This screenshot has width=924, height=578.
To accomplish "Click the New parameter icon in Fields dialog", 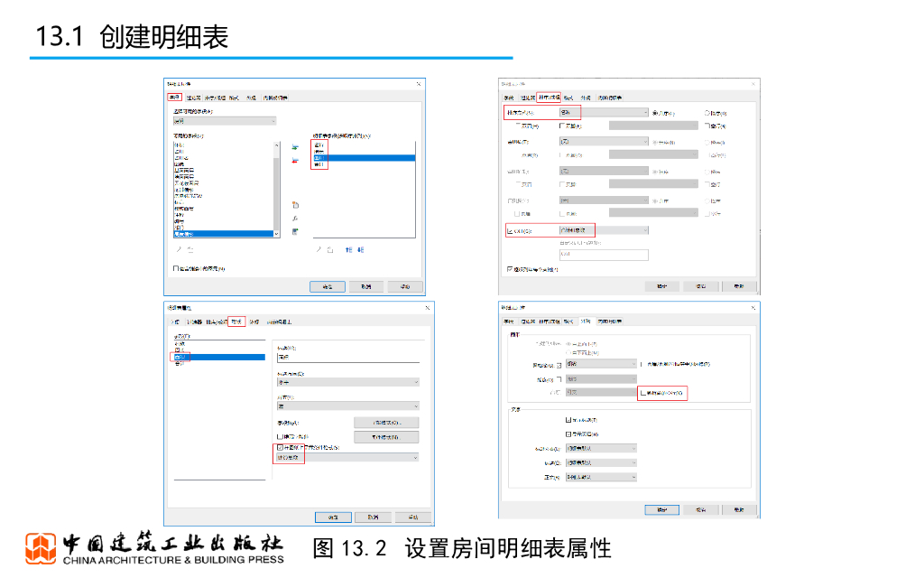I will (x=295, y=205).
